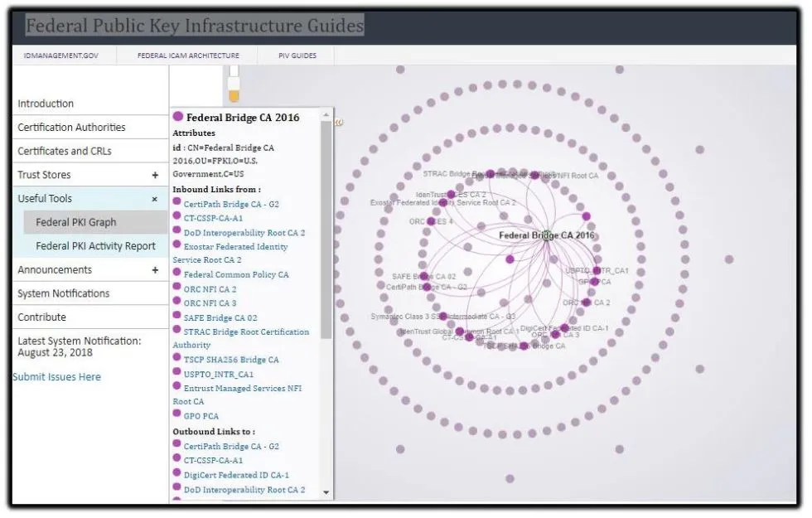Click purple bullet beside GPO PCA inbound link

176,414
